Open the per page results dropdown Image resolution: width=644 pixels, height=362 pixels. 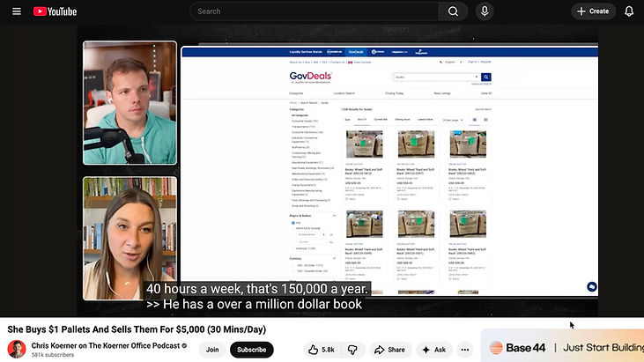click(x=453, y=120)
